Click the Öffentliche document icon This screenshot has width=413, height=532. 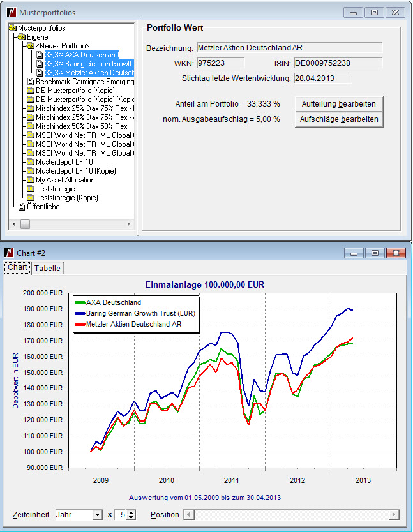coord(22,207)
